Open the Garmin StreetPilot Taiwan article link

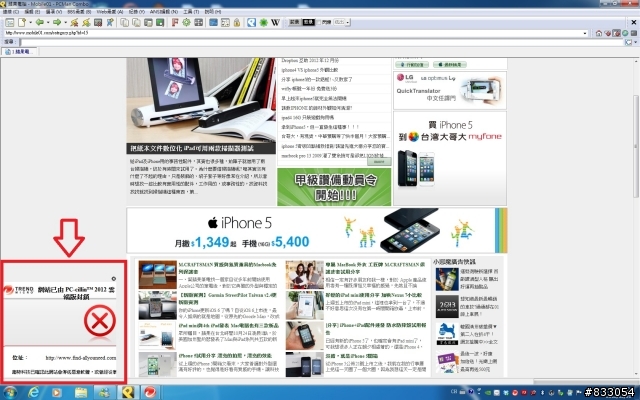(x=228, y=298)
